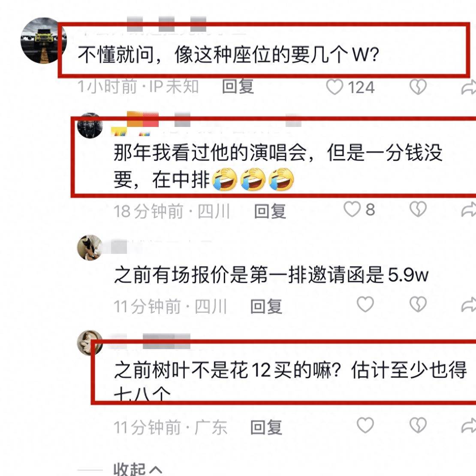Reply to the top comment posted 1小时前

[238, 87]
